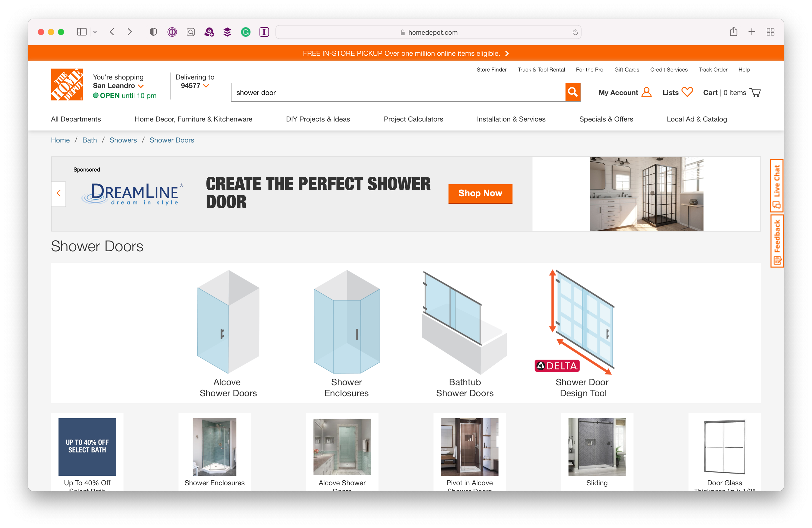This screenshot has height=528, width=812.
Task: Click the free in-store pickup orange banner
Action: coord(406,53)
